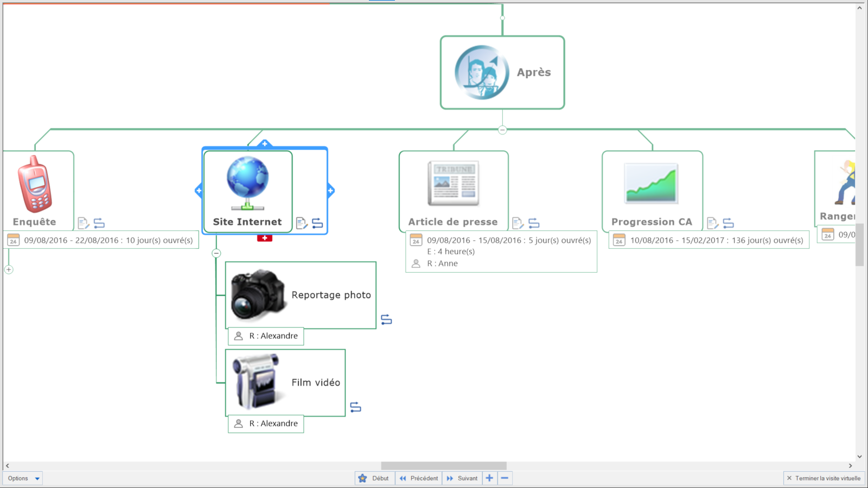The width and height of the screenshot is (868, 488).
Task: Click the notes icon beside Site Internet
Action: pyautogui.click(x=302, y=223)
